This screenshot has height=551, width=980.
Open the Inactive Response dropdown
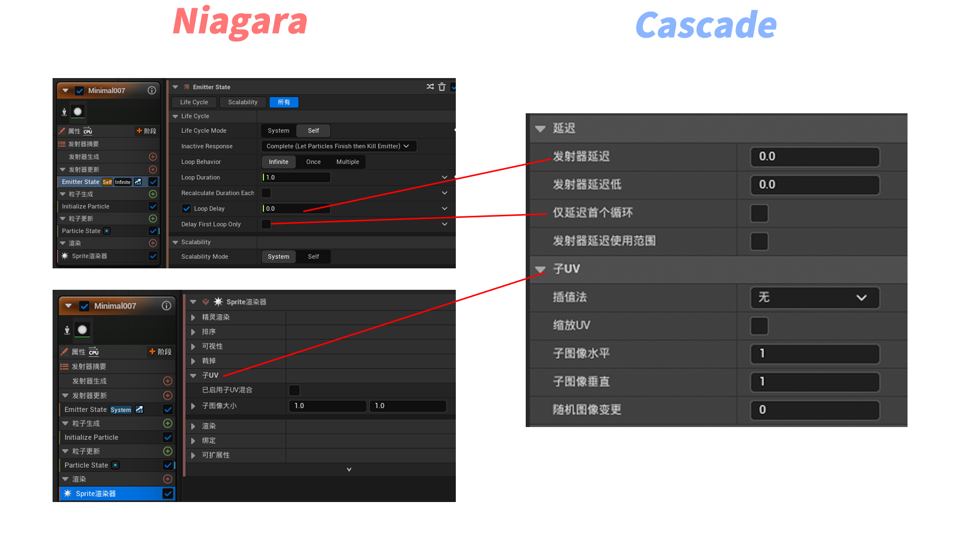pyautogui.click(x=338, y=146)
